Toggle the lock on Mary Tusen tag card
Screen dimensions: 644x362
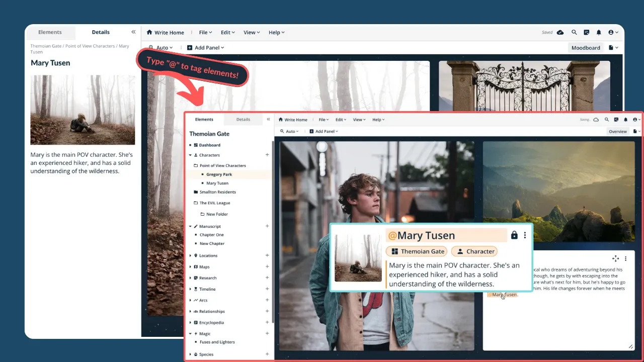[x=514, y=235]
